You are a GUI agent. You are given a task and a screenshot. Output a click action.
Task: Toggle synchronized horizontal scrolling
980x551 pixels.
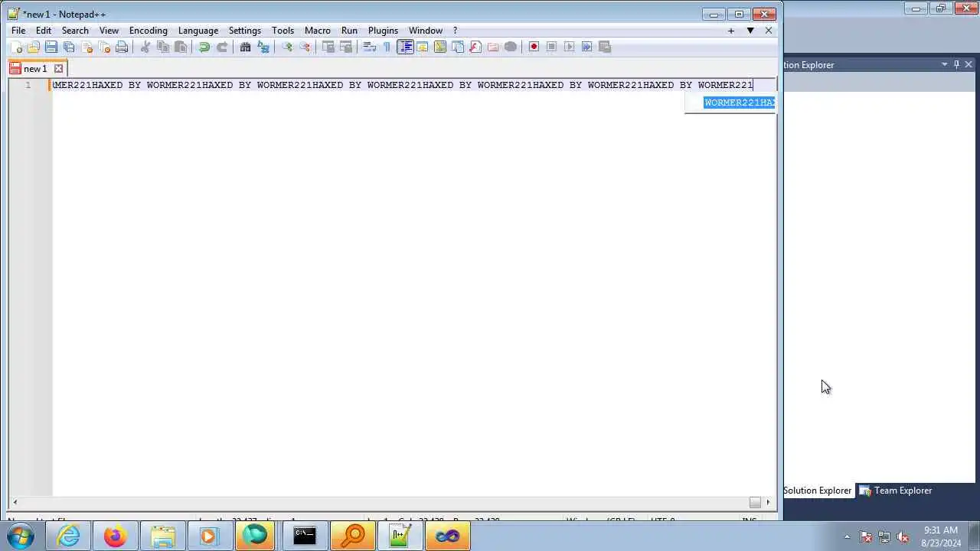point(346,47)
